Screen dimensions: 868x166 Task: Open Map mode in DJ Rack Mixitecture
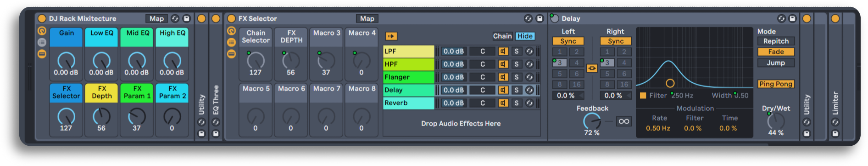click(x=156, y=18)
